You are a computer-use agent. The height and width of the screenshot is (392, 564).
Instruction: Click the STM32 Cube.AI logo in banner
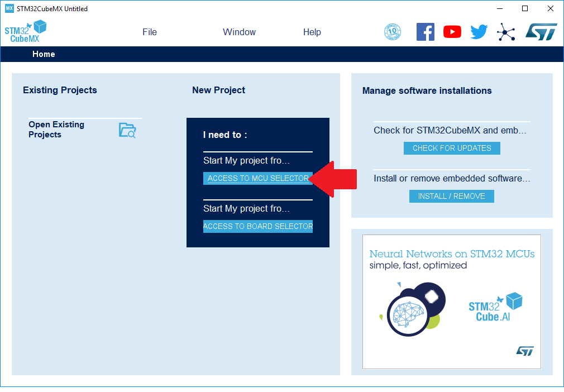(495, 307)
